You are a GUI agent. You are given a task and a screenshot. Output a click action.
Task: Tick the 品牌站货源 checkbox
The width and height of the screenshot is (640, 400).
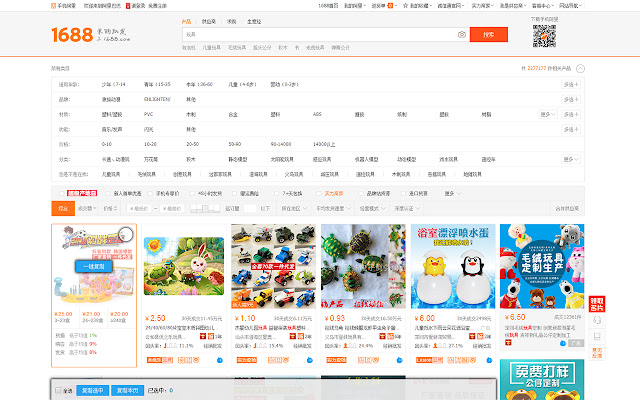pyautogui.click(x=361, y=193)
